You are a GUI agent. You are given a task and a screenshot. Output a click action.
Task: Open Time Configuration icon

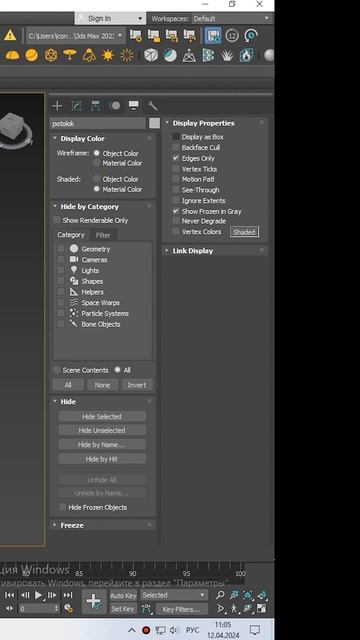(x=69, y=609)
